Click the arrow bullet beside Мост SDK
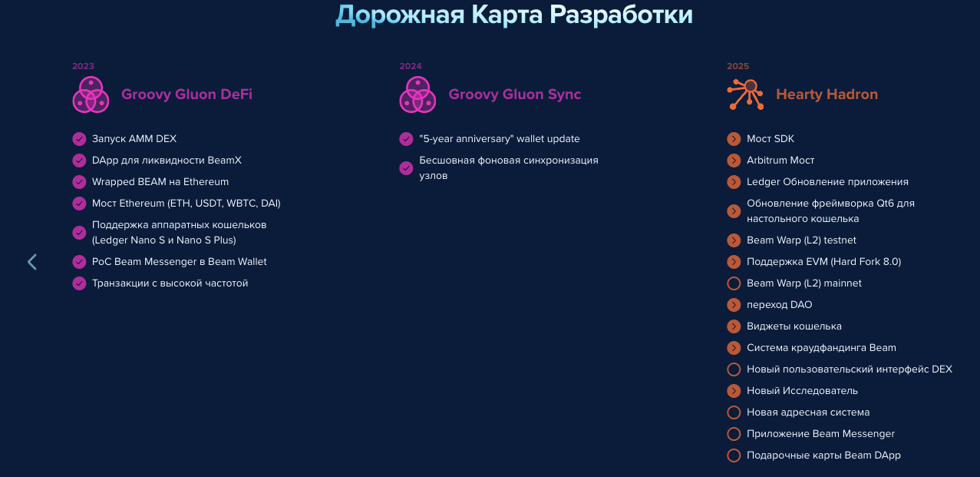This screenshot has width=980, height=477. click(734, 139)
